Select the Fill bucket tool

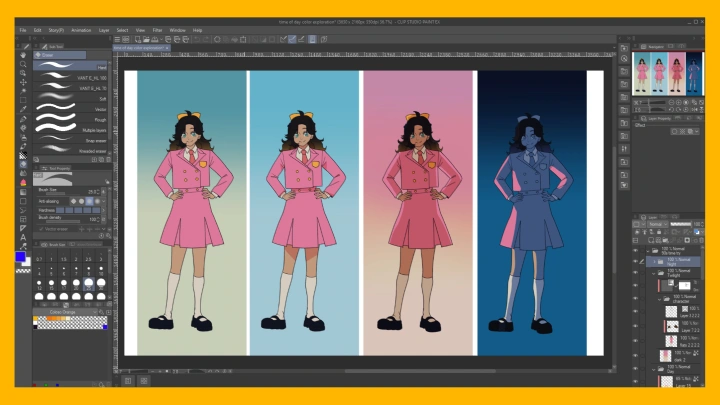tap(23, 183)
